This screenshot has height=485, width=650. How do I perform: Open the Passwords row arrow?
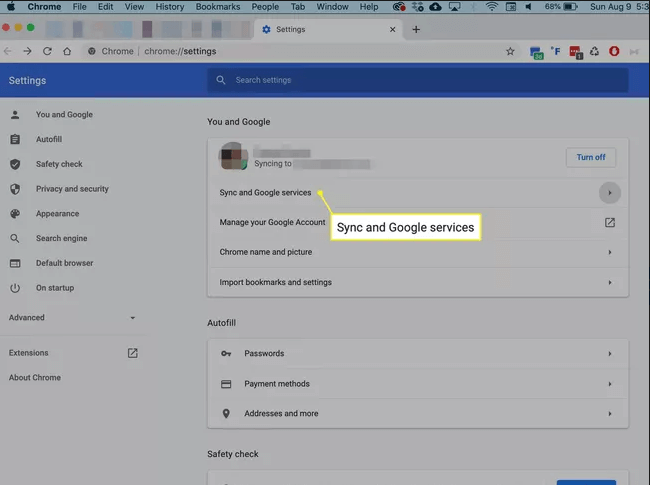pos(610,354)
